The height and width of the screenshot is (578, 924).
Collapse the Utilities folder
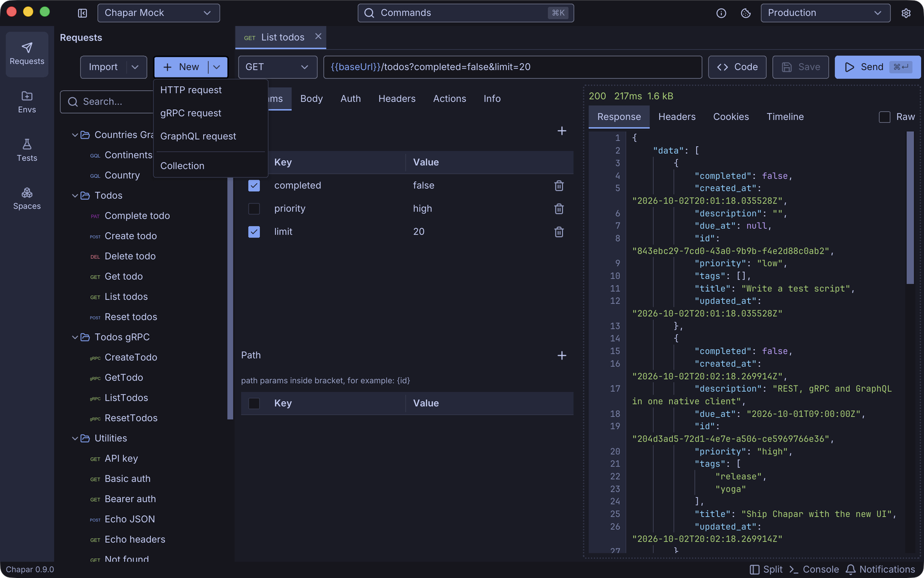75,438
